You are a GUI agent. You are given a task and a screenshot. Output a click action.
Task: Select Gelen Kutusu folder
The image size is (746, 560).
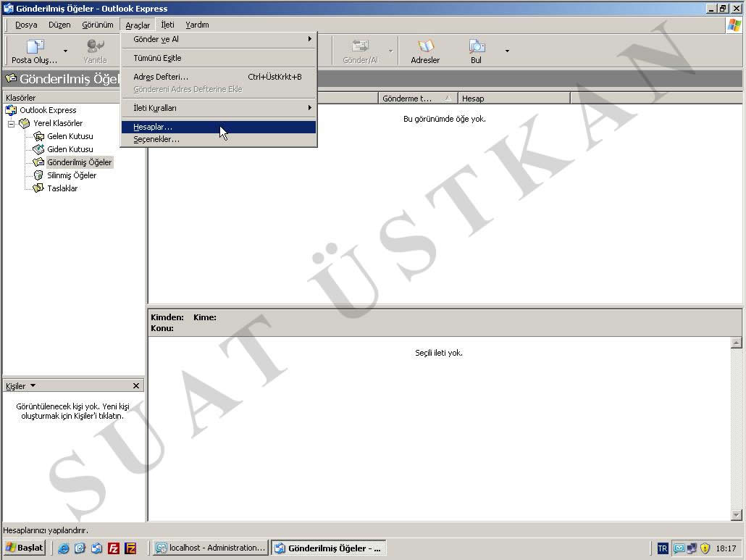(70, 136)
